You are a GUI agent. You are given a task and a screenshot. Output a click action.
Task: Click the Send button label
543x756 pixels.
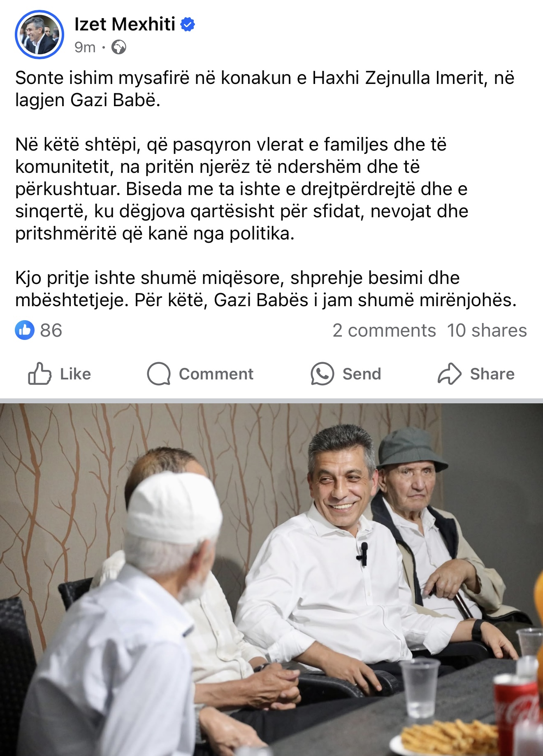tap(362, 374)
